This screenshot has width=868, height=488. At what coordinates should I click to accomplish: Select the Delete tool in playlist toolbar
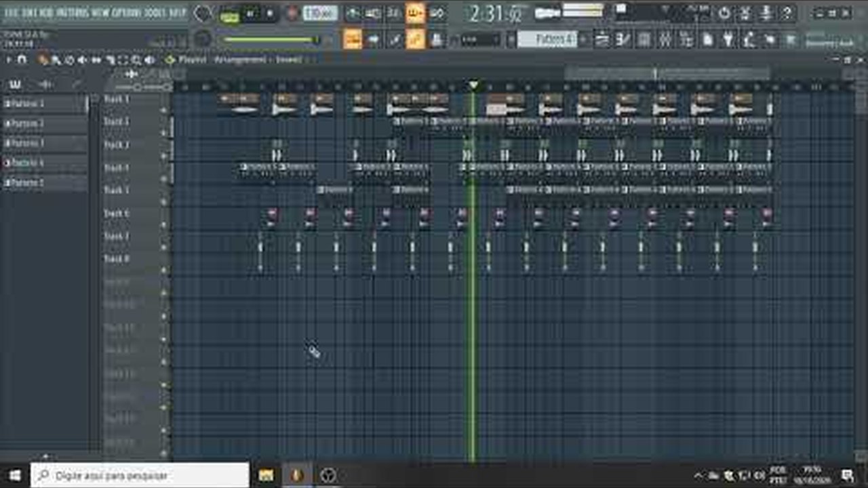pos(69,60)
